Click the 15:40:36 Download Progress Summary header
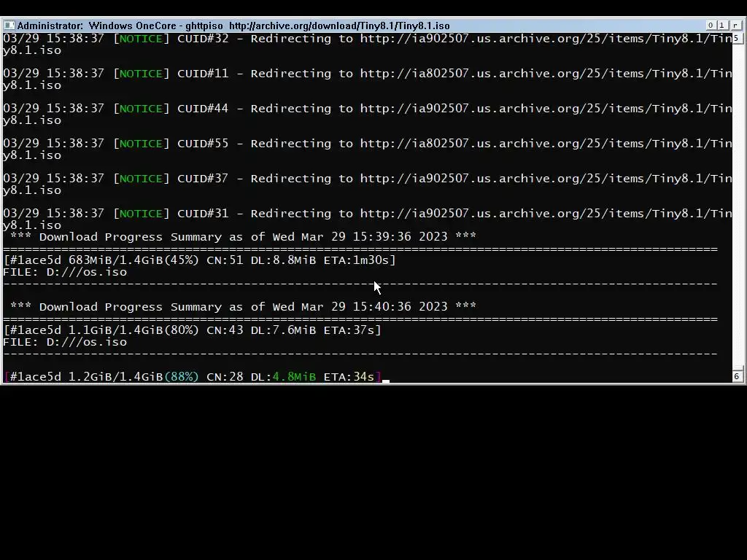The height and width of the screenshot is (560, 747). [243, 307]
